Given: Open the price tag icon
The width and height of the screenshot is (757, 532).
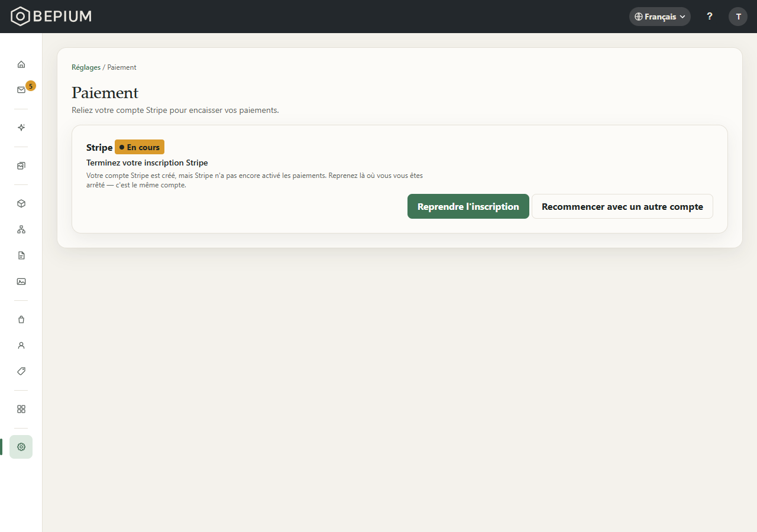Looking at the screenshot, I should pos(21,371).
